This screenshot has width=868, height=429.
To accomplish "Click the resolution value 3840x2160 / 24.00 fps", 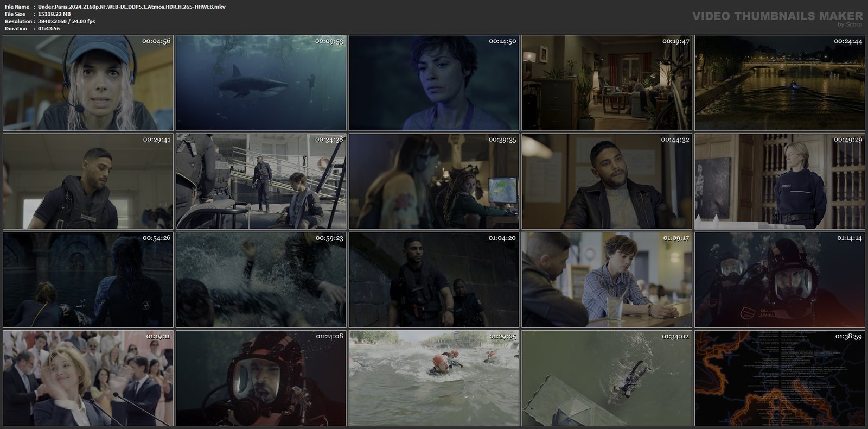I will click(67, 21).
